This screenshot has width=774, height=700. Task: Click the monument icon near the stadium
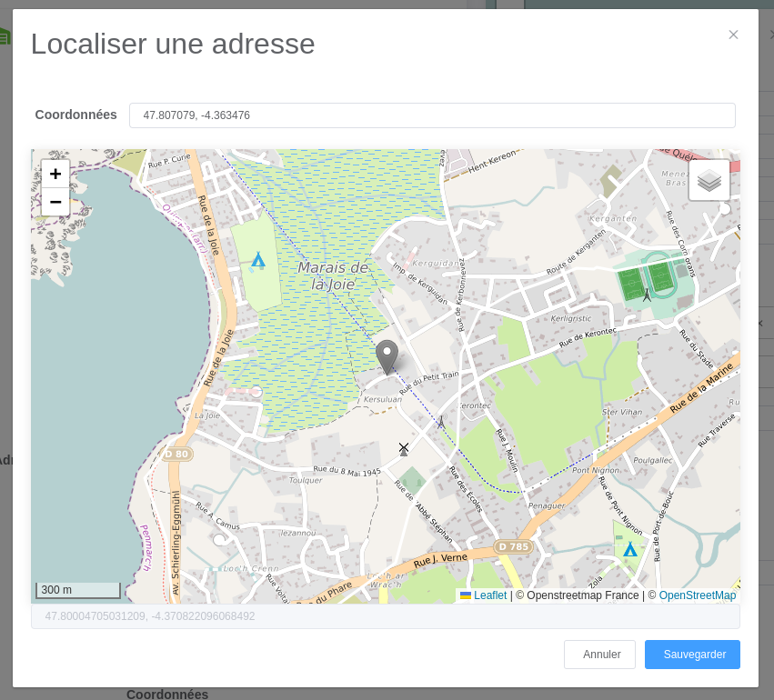646,294
